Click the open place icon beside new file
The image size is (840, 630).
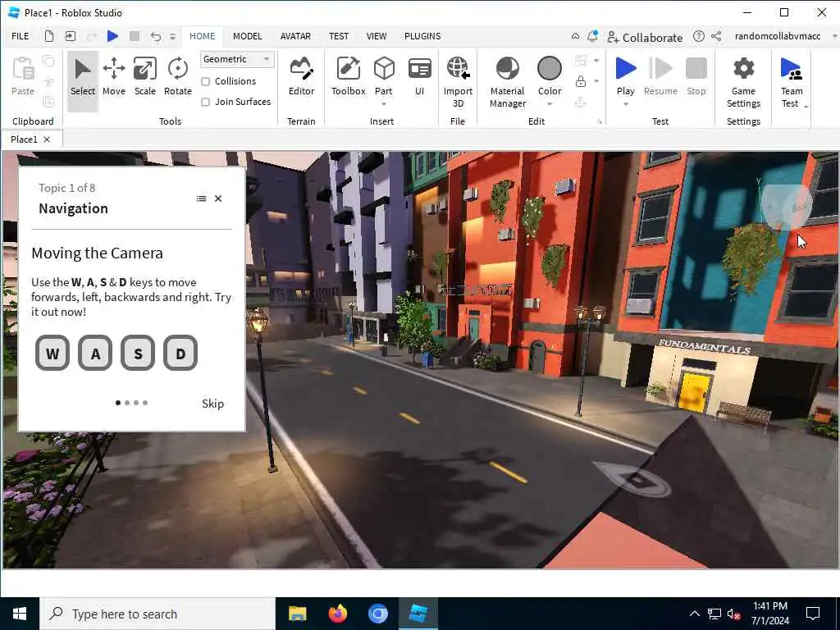[x=71, y=36]
